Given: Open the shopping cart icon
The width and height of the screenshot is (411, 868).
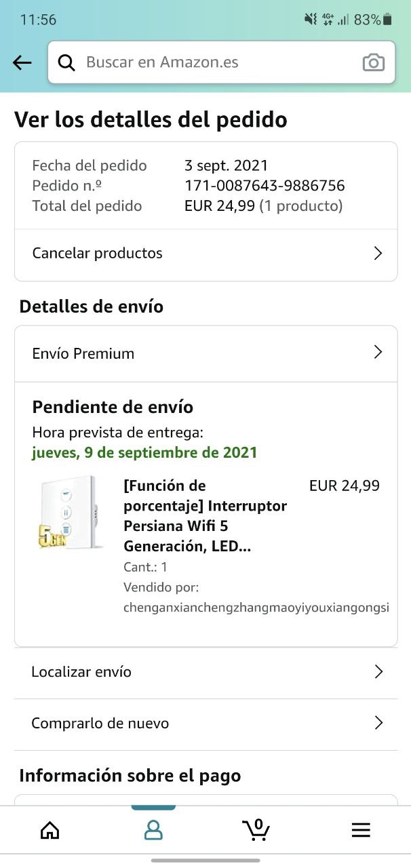Looking at the screenshot, I should point(256,829).
